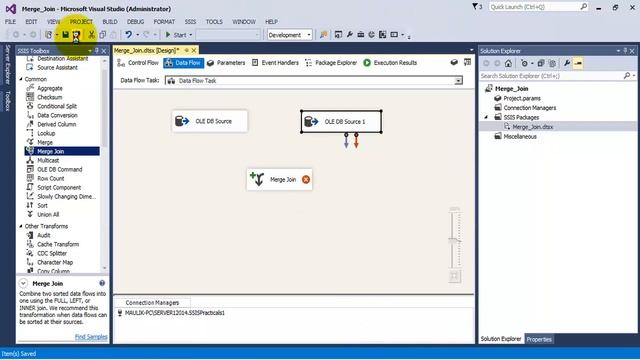
Task: Click the red error icon on Merge Join
Action: pyautogui.click(x=306, y=180)
